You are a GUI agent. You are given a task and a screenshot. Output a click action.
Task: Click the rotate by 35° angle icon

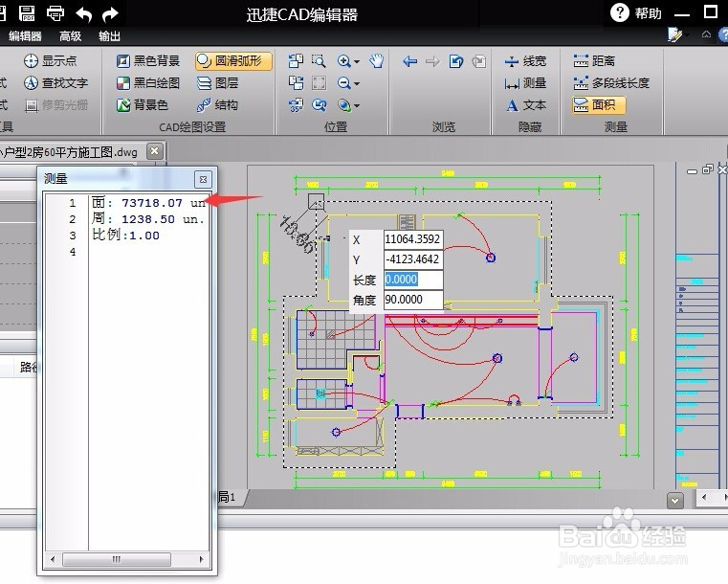[x=296, y=105]
